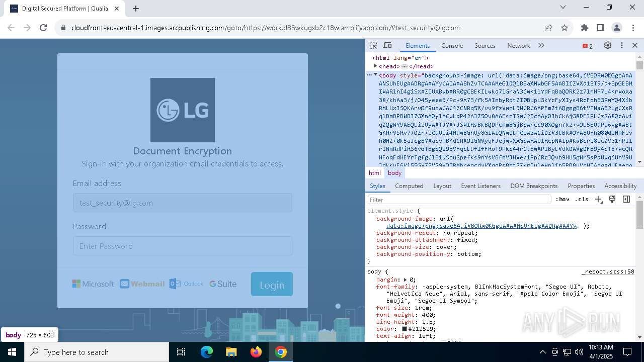Click the Enter Password field
This screenshot has width=644, height=362.
click(183, 246)
